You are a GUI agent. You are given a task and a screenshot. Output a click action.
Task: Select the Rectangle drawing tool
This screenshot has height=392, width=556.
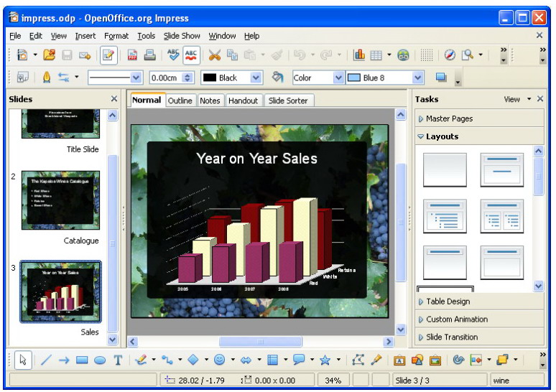point(82,360)
